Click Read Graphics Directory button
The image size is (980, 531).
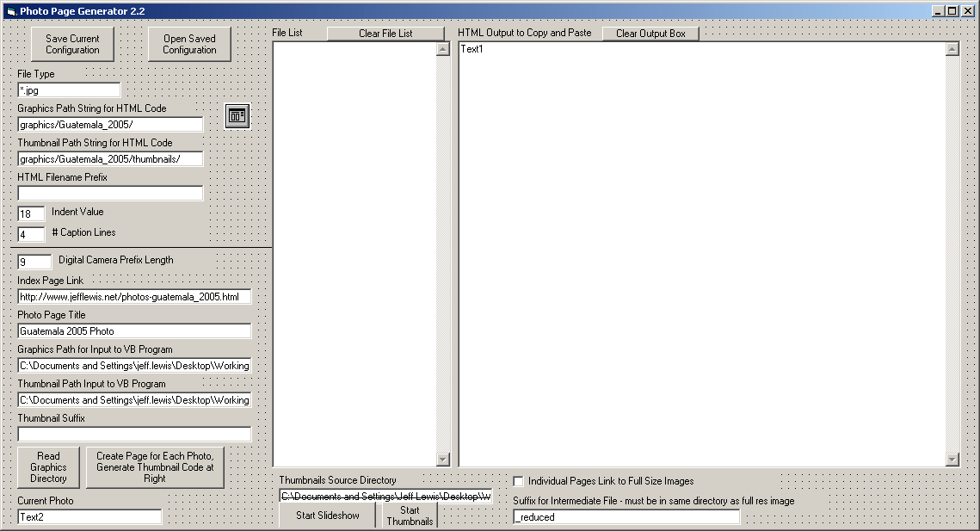(48, 467)
